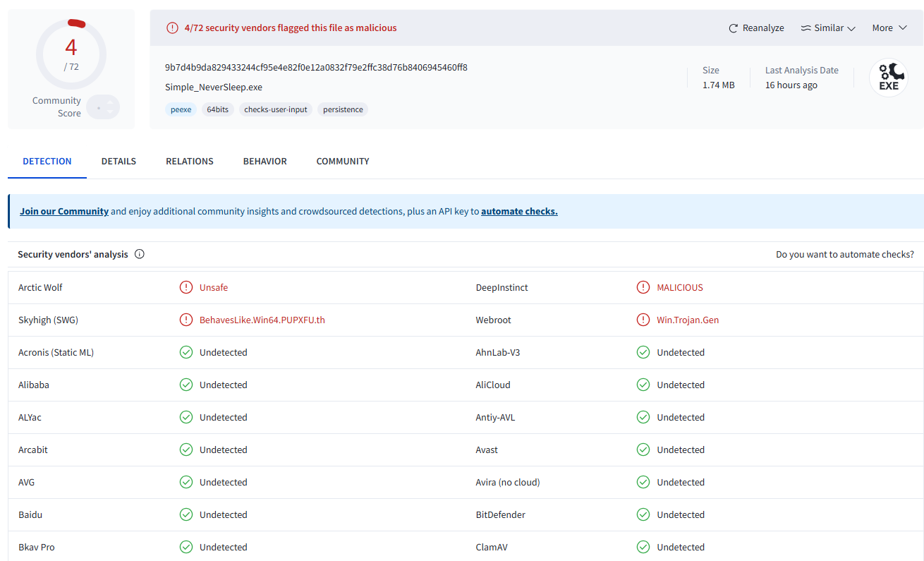The width and height of the screenshot is (924, 561).
Task: Click the Skyhigh (SWG) vendor name
Action: point(48,320)
